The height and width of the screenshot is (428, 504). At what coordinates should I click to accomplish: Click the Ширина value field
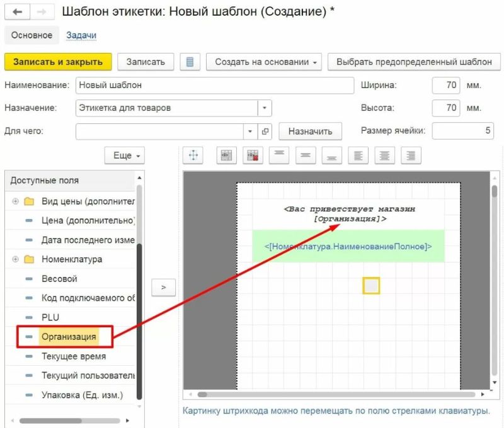point(446,85)
